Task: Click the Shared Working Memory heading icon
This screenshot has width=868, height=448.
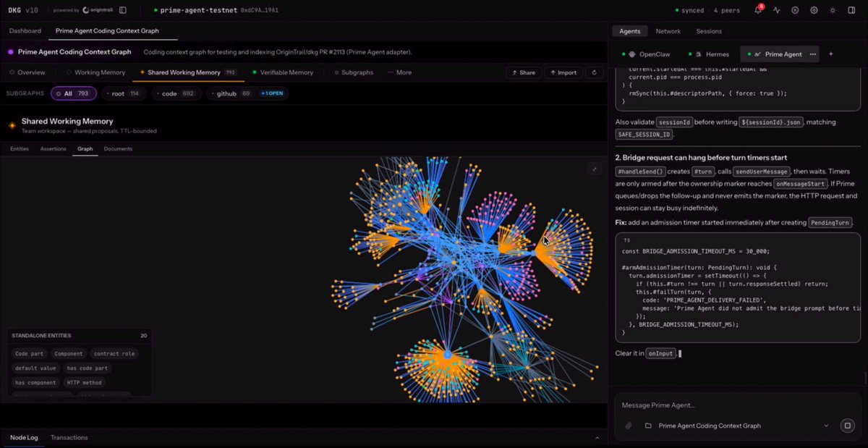Action: pos(12,125)
